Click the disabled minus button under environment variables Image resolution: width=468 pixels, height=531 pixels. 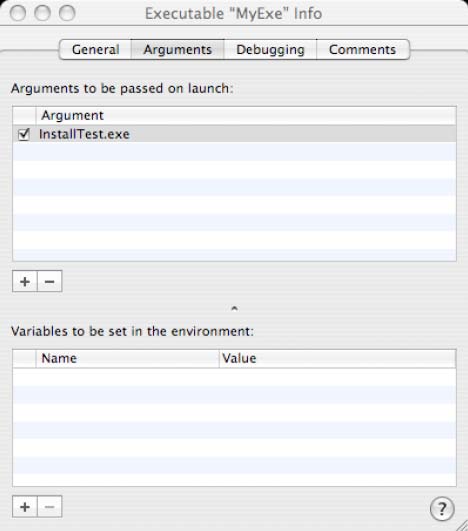[x=50, y=507]
